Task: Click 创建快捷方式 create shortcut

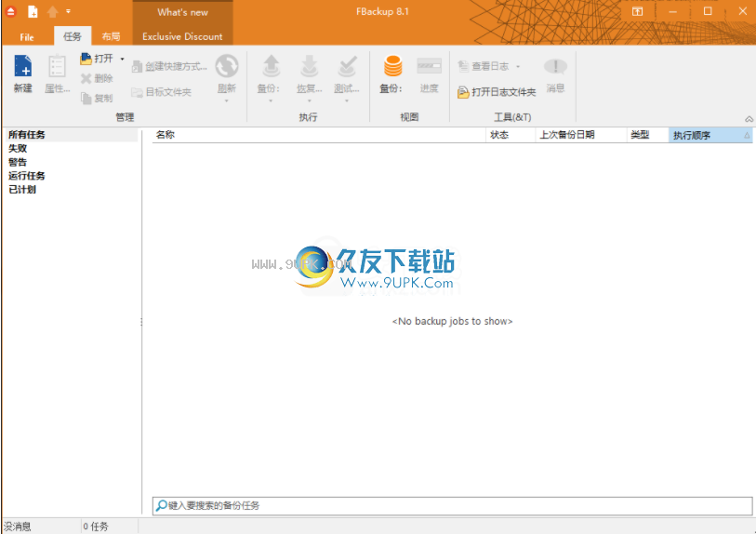Action: [169, 67]
